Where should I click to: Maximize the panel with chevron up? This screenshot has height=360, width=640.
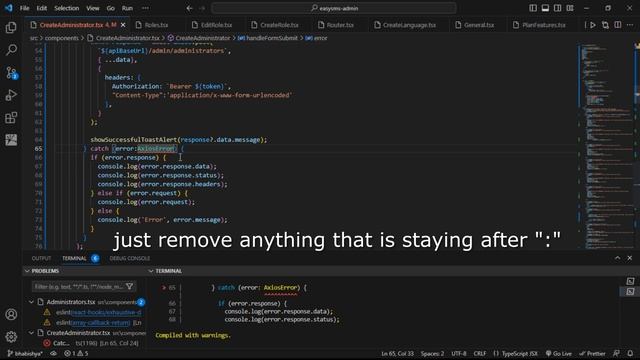pos(617,258)
